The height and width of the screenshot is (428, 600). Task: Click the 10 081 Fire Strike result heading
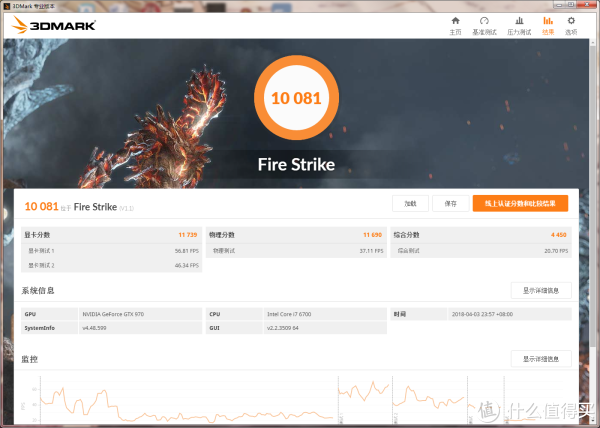(x=79, y=207)
